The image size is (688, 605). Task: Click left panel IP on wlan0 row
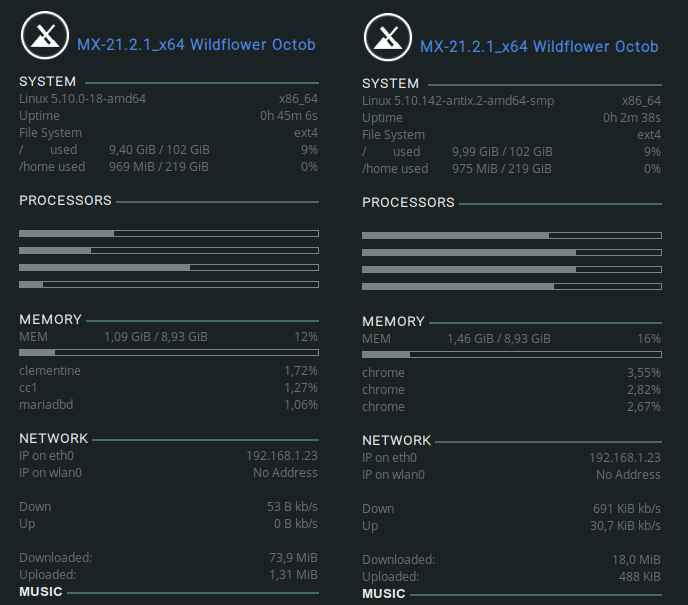click(168, 473)
